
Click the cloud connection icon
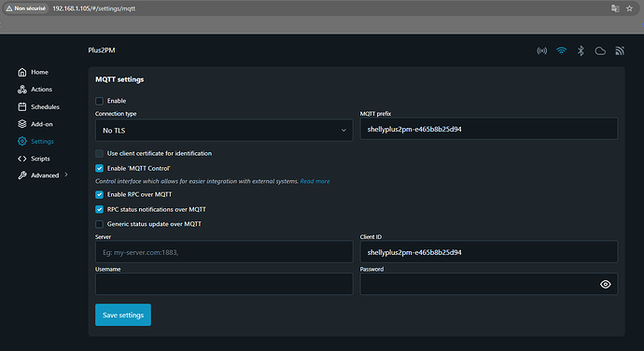pos(600,51)
